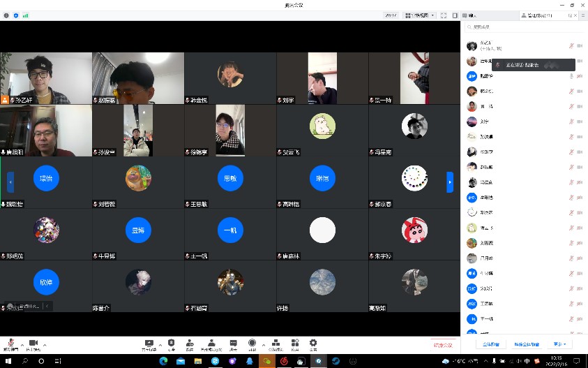
Task: Toggle microphone of first participant in member list
Action: click(571, 45)
